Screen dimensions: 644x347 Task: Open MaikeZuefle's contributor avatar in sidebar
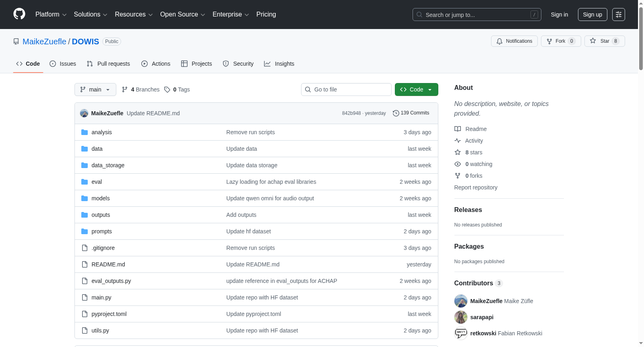pyautogui.click(x=461, y=301)
